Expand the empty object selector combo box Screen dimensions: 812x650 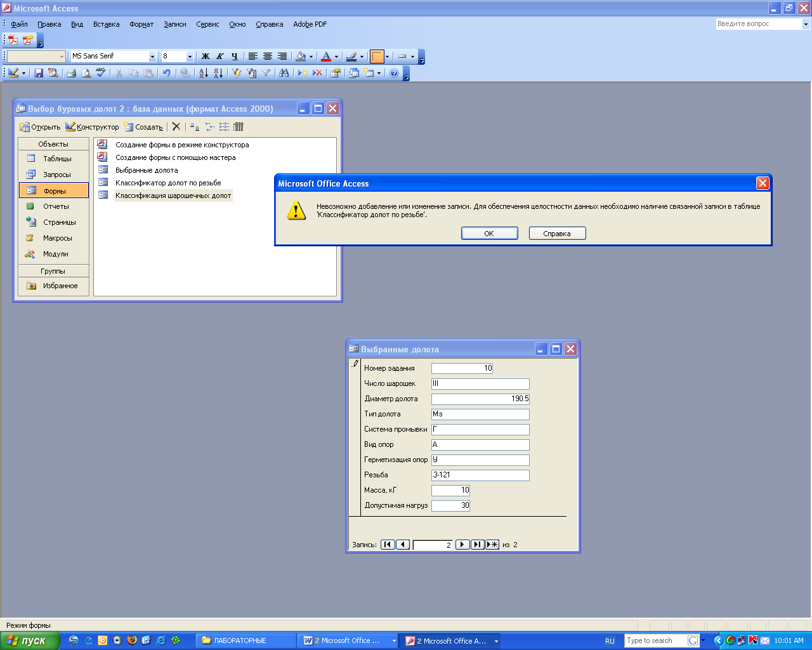pyautogui.click(x=62, y=56)
